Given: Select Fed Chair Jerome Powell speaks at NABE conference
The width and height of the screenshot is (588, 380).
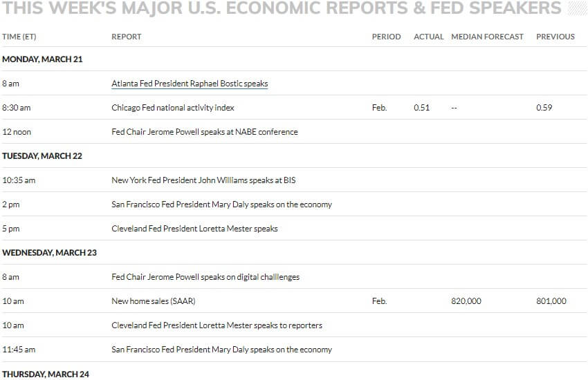Looking at the screenshot, I should (x=205, y=132).
